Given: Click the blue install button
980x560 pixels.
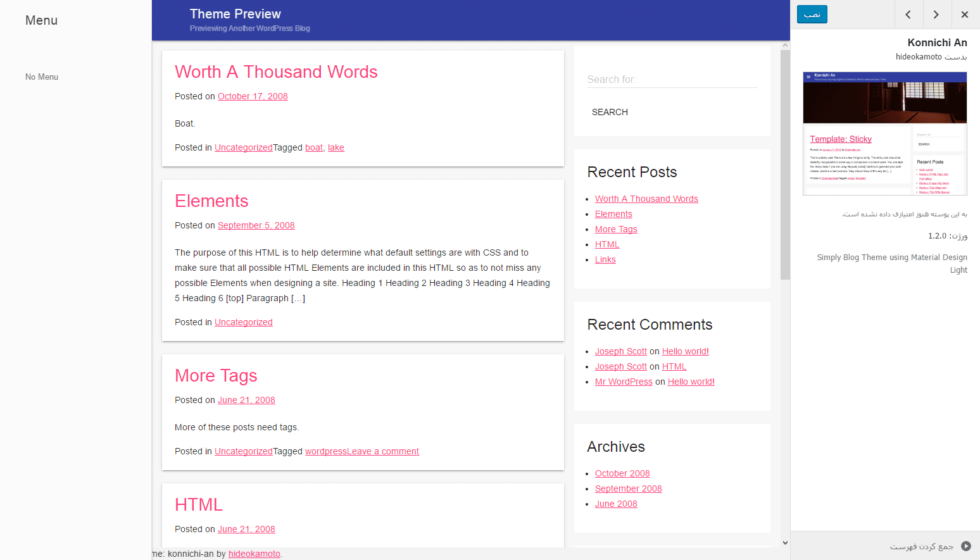Looking at the screenshot, I should pyautogui.click(x=812, y=14).
